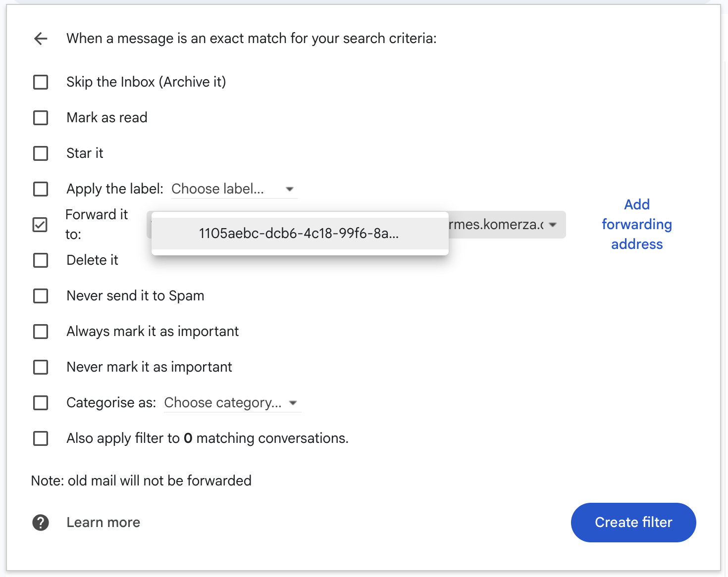
Task: Enable the Categorise as checkbox
Action: [41, 403]
